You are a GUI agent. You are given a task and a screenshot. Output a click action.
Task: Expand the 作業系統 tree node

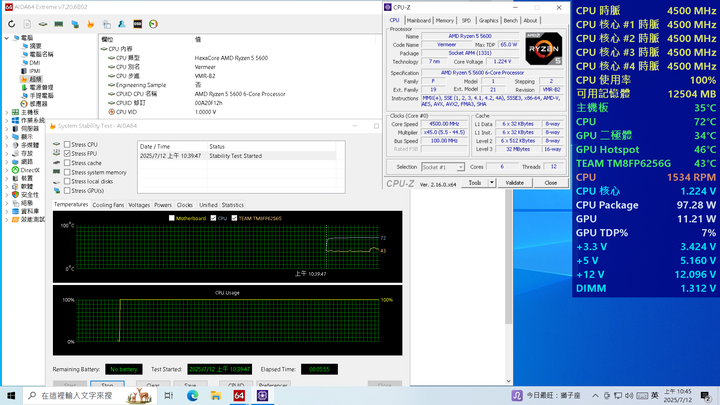click(6, 120)
